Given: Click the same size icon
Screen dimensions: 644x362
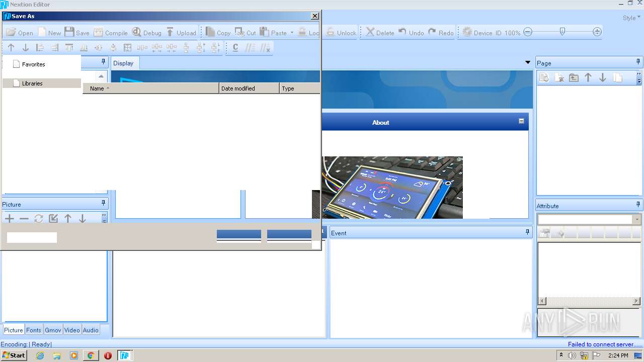Looking at the screenshot, I should (x=127, y=48).
